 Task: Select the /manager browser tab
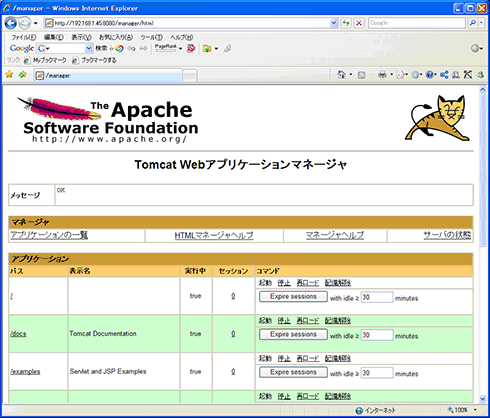[x=108, y=76]
